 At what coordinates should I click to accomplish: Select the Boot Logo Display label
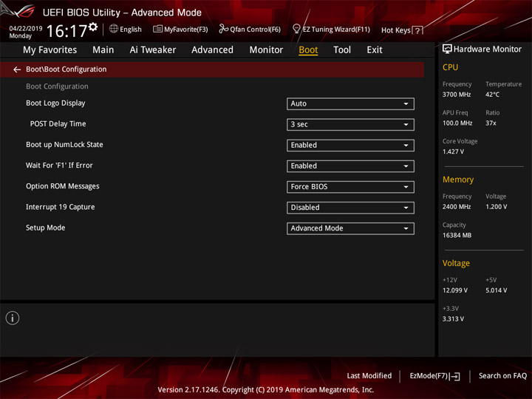tap(55, 103)
